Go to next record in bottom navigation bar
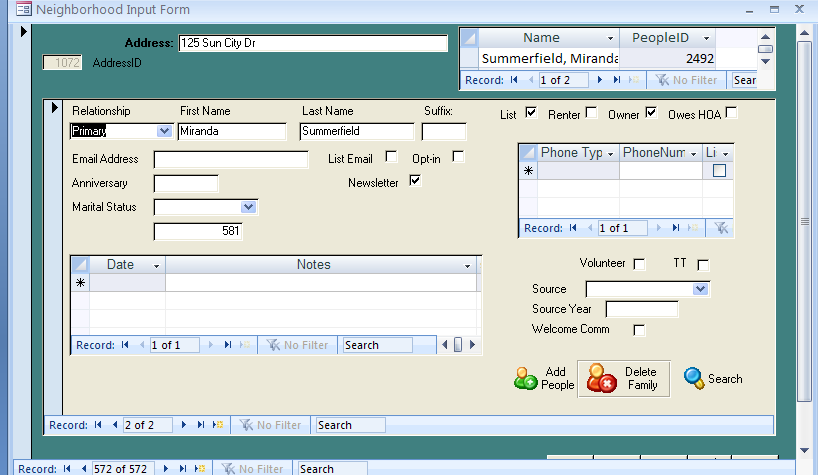 [x=167, y=468]
